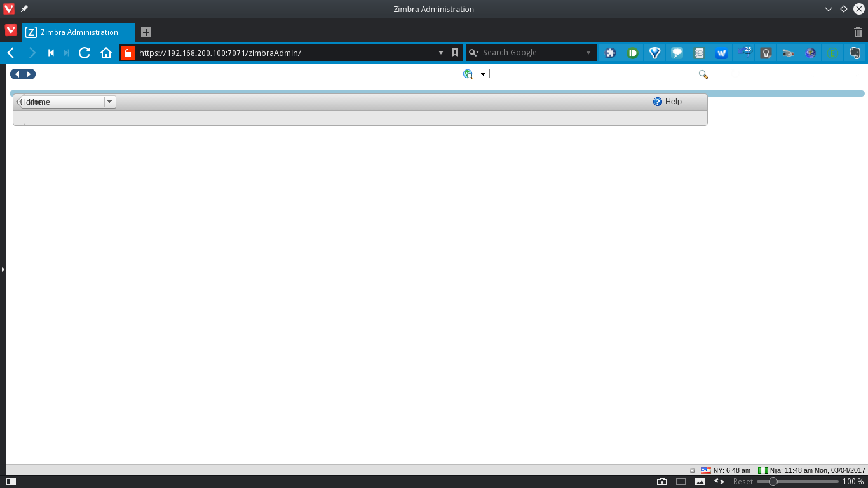Select the Zimbra Administration browser tab

(x=79, y=32)
